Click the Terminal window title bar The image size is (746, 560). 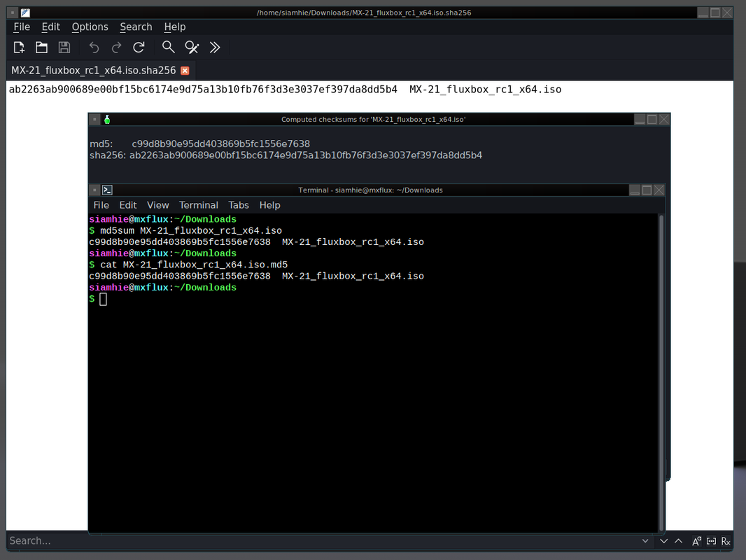click(x=371, y=190)
